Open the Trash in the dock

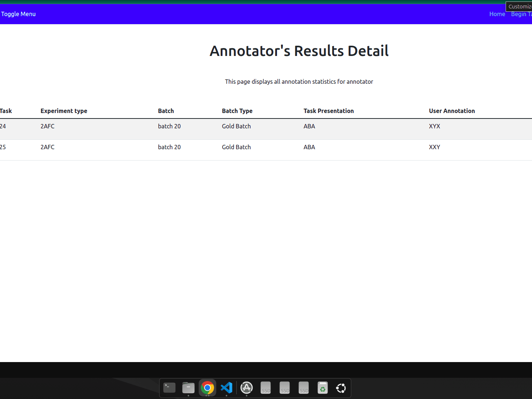tap(323, 388)
